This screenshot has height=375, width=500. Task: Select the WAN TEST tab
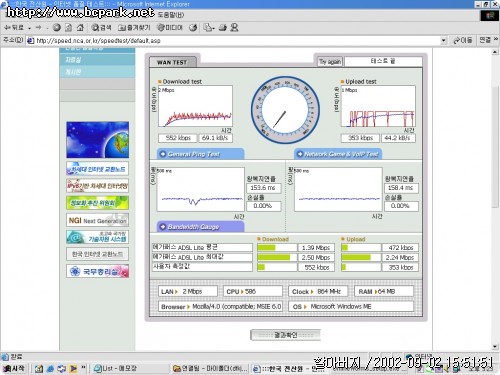(172, 62)
